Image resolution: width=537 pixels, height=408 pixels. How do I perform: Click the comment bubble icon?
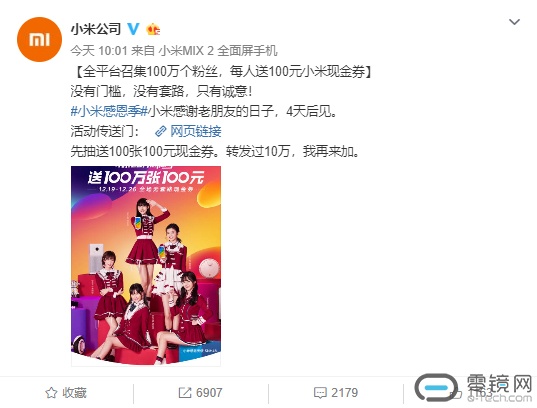click(x=320, y=393)
